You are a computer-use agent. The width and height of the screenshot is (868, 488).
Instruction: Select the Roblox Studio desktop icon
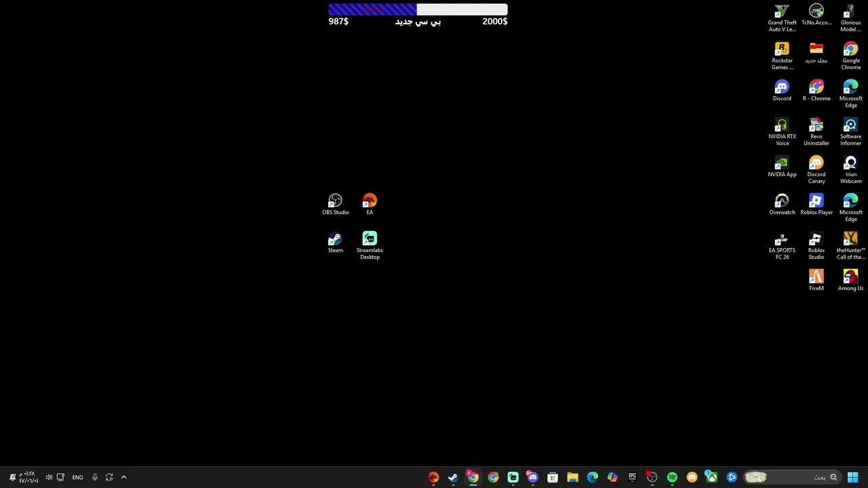816,246
